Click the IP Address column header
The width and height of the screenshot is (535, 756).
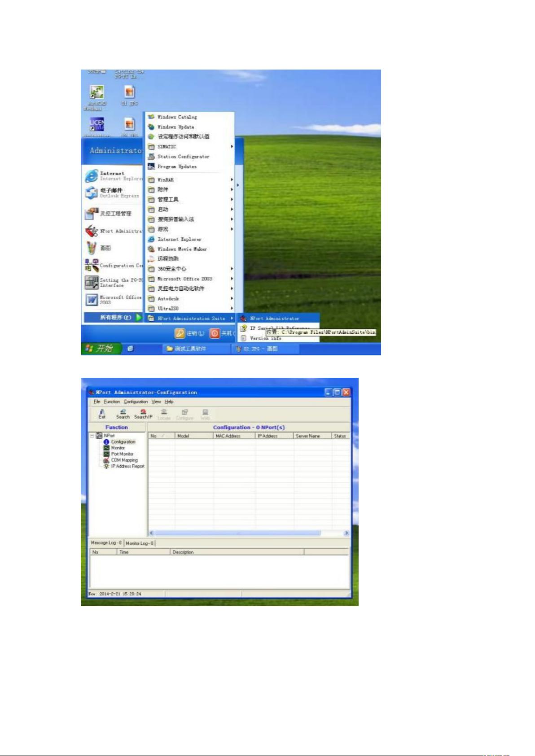pyautogui.click(x=274, y=436)
